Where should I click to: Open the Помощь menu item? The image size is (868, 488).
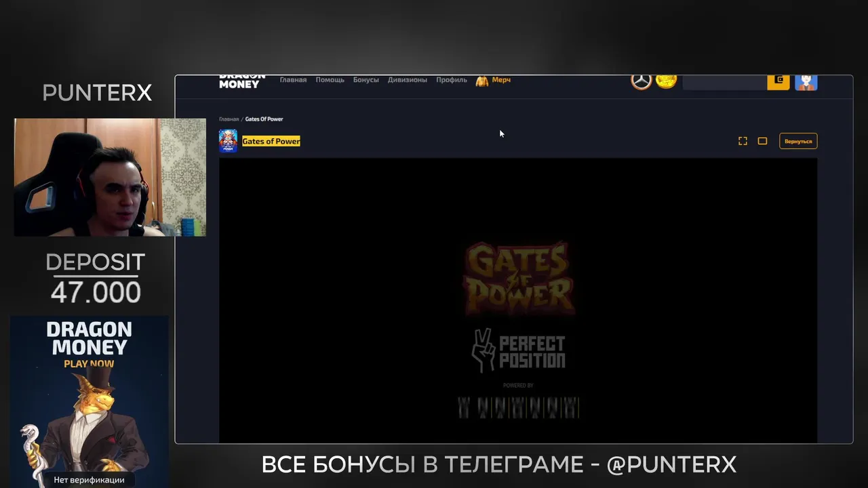click(x=330, y=80)
